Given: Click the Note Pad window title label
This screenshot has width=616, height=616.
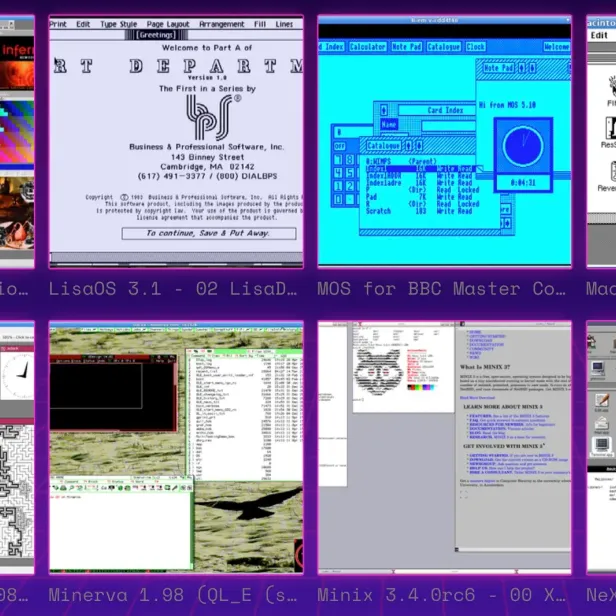Looking at the screenshot, I should click(498, 68).
